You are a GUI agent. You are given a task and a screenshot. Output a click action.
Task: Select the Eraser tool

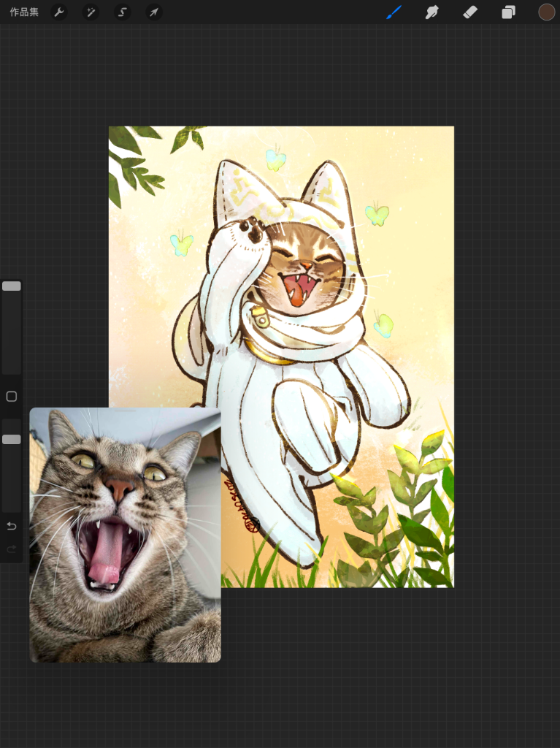click(x=470, y=12)
